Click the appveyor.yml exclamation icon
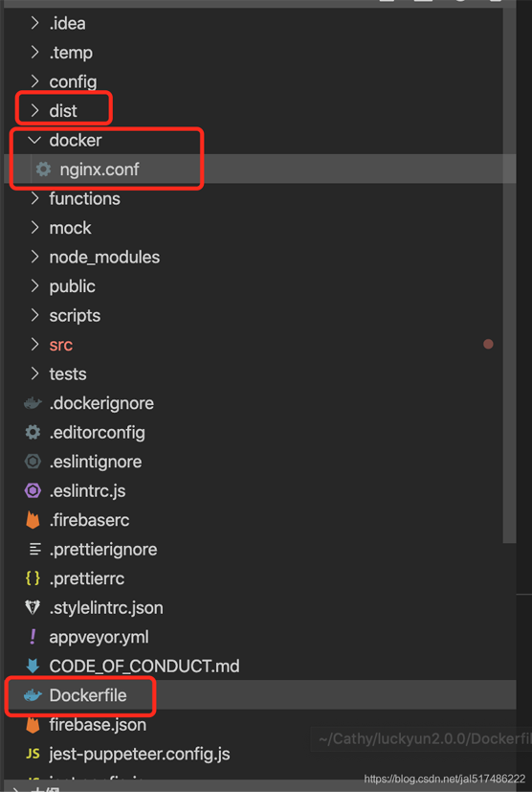The width and height of the screenshot is (532, 792). click(33, 637)
